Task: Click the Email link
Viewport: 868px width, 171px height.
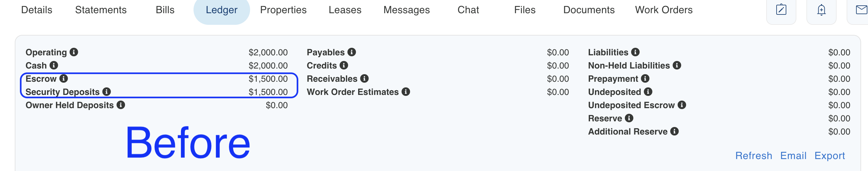Action: point(794,156)
